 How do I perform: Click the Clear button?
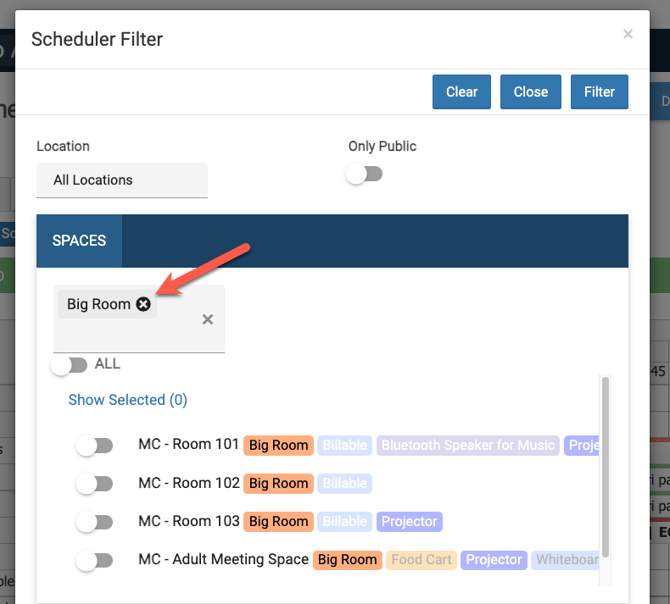[461, 92]
